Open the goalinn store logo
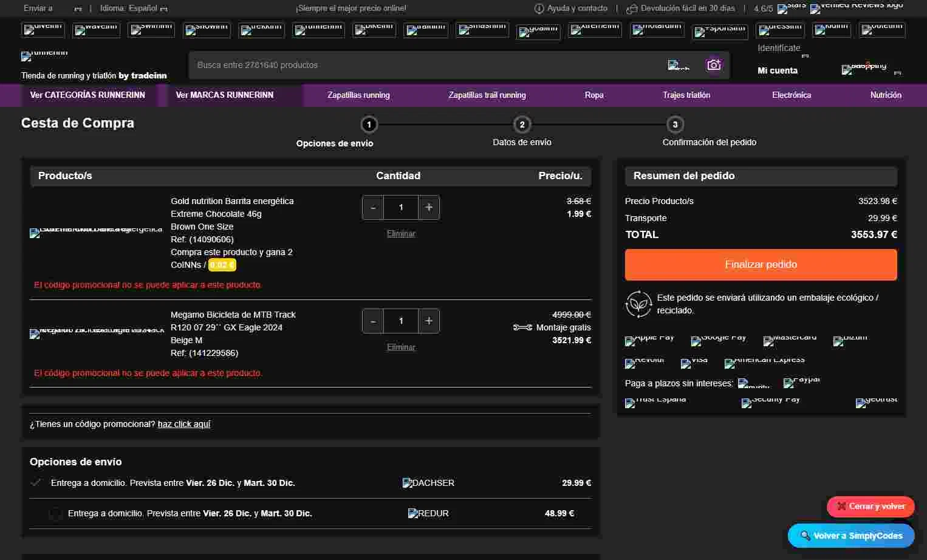Image resolution: width=927 pixels, height=560 pixels. click(x=538, y=32)
